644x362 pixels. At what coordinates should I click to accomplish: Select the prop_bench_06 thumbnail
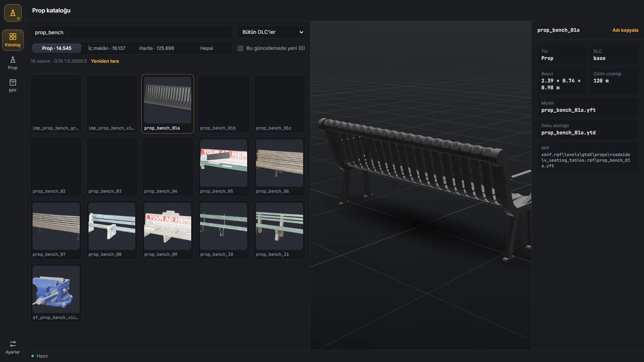pos(279,163)
